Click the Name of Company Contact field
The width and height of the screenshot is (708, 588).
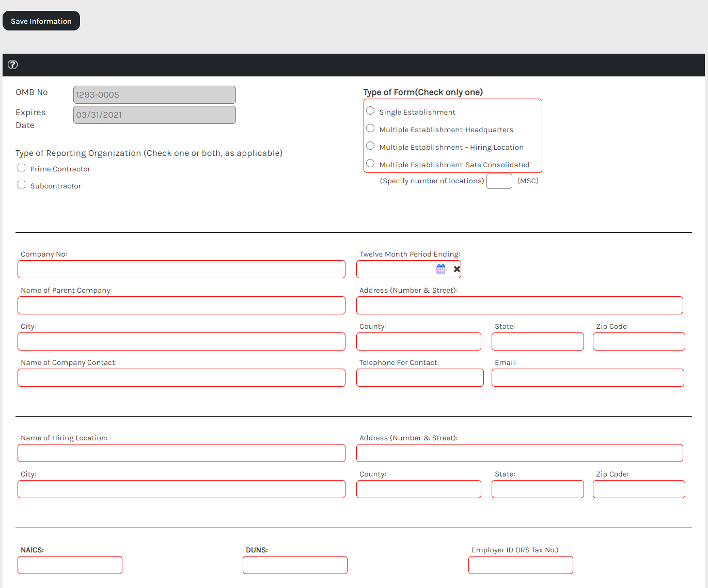tap(181, 378)
